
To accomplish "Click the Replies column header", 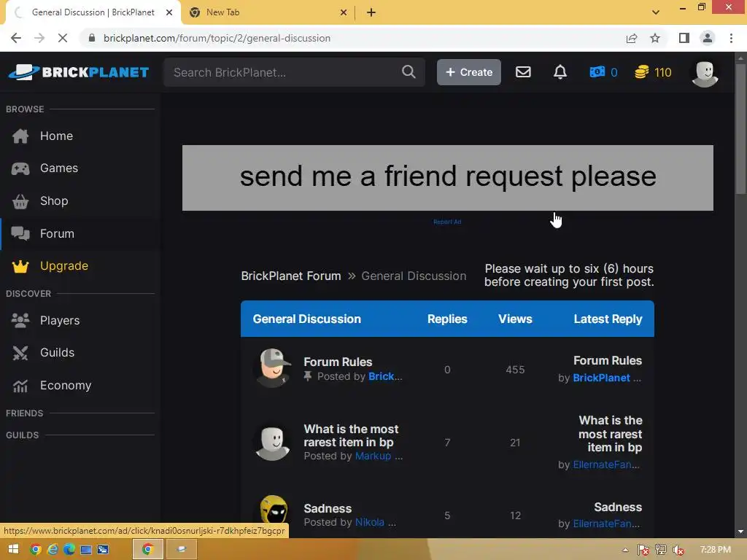I will click(x=447, y=319).
